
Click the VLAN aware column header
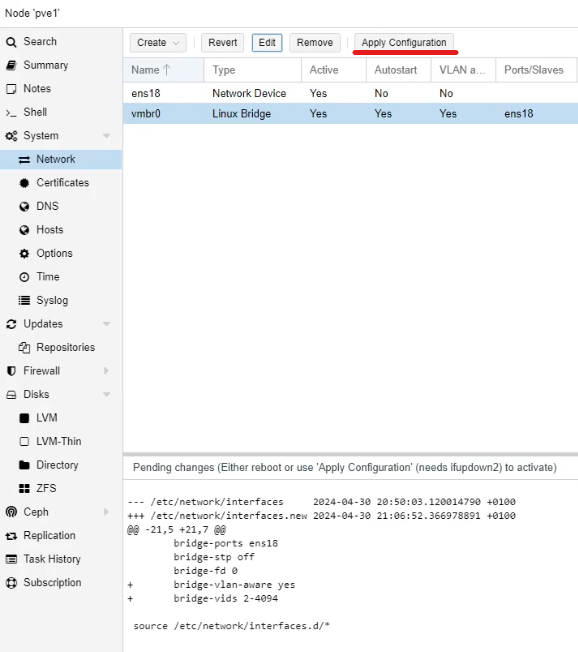coord(463,70)
